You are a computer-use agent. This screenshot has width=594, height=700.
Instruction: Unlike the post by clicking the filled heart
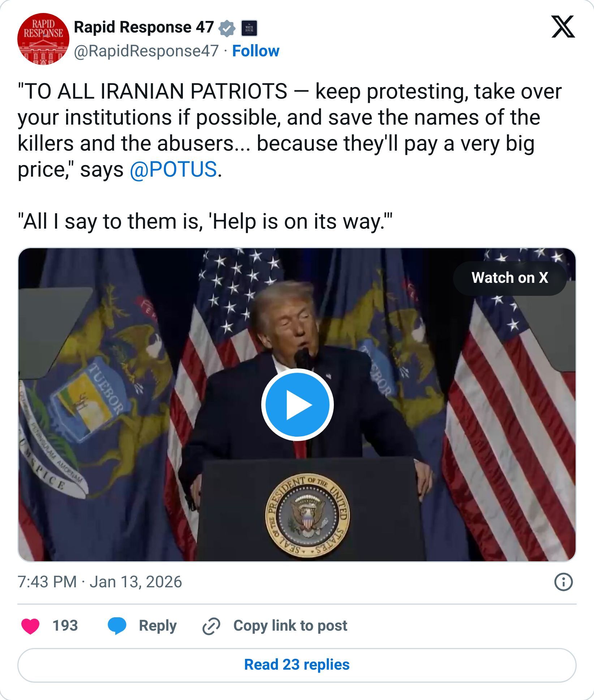click(31, 626)
